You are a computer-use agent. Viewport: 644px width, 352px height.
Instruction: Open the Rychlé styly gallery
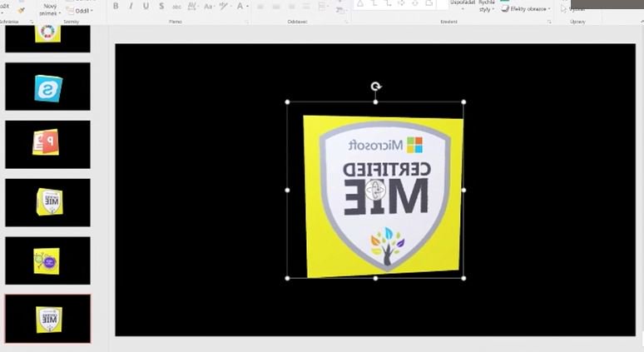pos(487,6)
